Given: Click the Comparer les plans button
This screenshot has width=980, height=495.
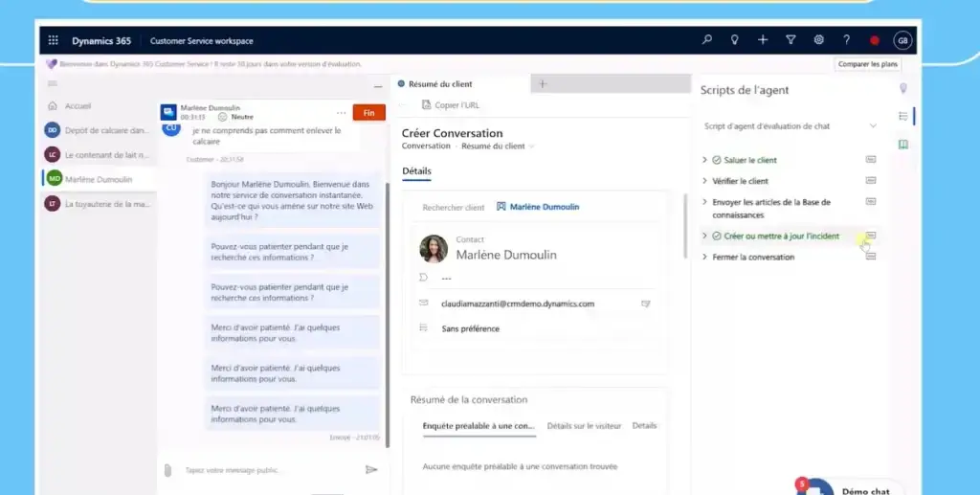Looking at the screenshot, I should click(867, 64).
